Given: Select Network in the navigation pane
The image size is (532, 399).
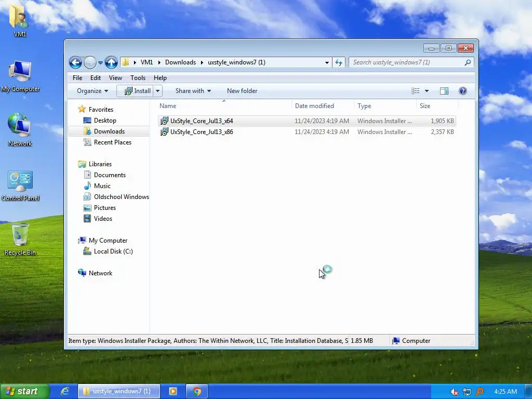Looking at the screenshot, I should pos(100,273).
